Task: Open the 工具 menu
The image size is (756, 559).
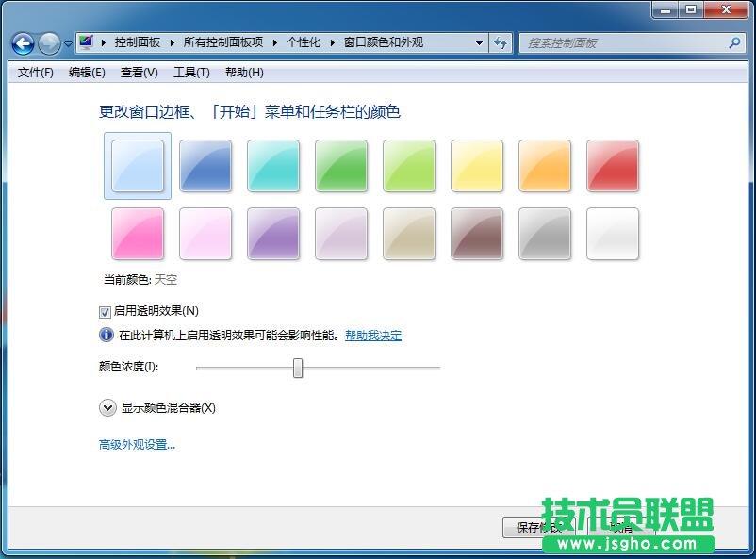Action: click(x=191, y=72)
